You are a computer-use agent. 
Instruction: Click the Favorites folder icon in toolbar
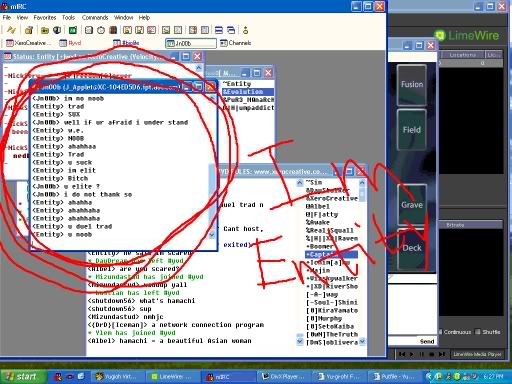coord(45,30)
